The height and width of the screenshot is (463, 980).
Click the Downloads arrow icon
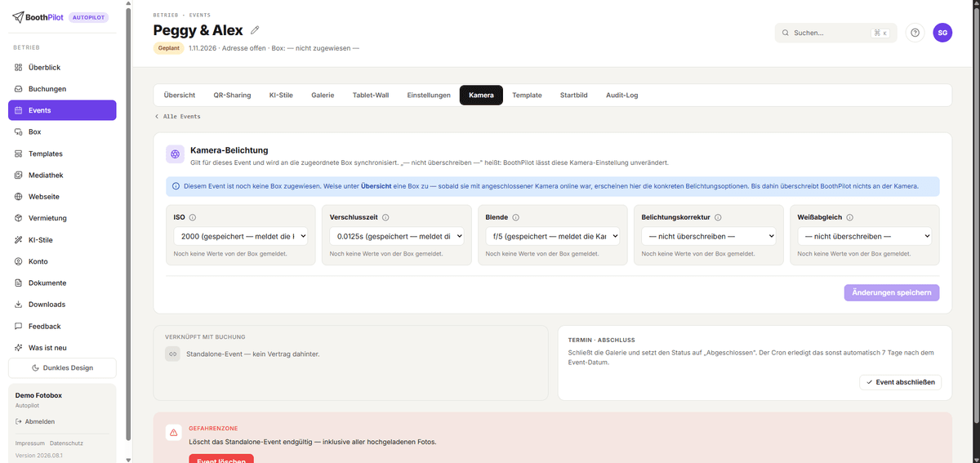(x=19, y=305)
